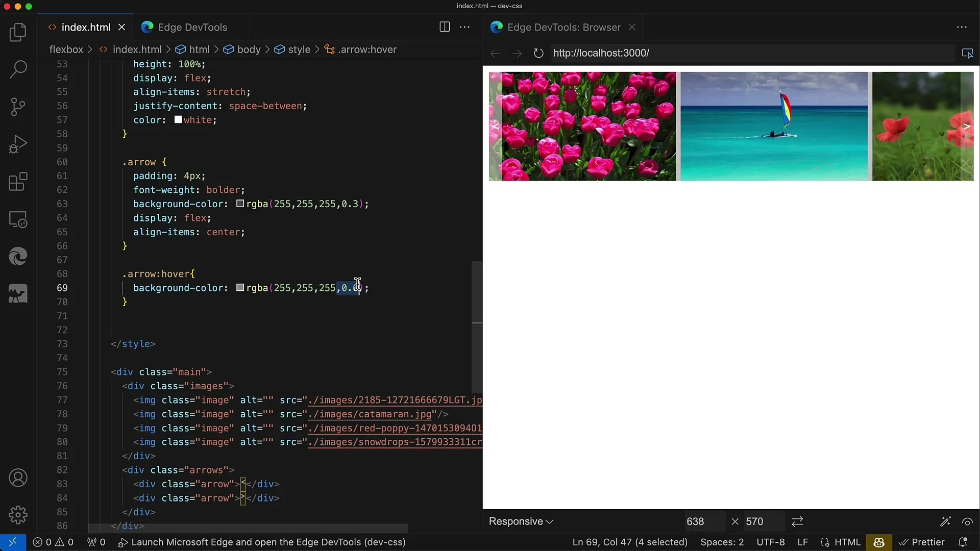This screenshot has width=980, height=551.
Task: Open the vision deficiency emulation icon
Action: (x=967, y=521)
